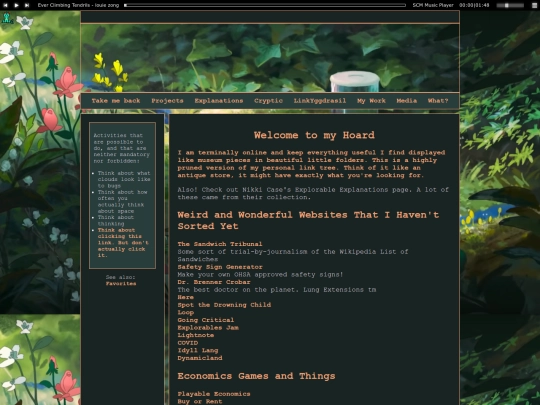
Task: Click the 'Here' link
Action: (186, 297)
